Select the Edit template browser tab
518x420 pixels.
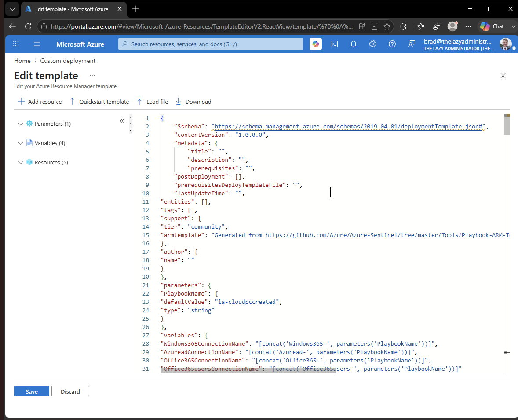point(71,9)
